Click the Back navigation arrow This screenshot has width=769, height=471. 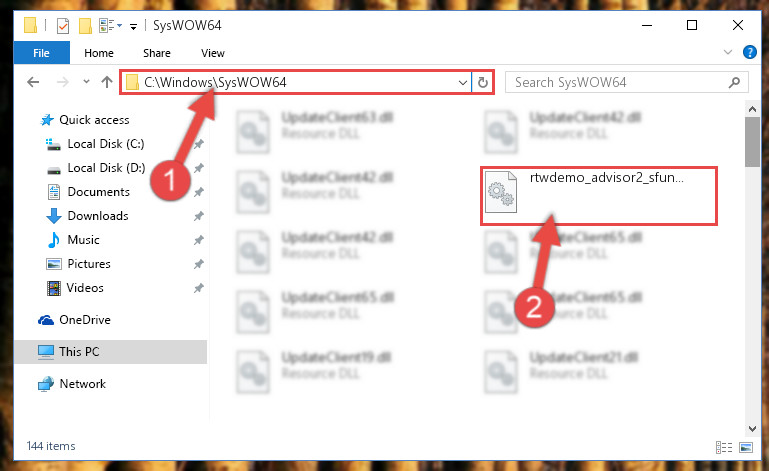coord(33,82)
